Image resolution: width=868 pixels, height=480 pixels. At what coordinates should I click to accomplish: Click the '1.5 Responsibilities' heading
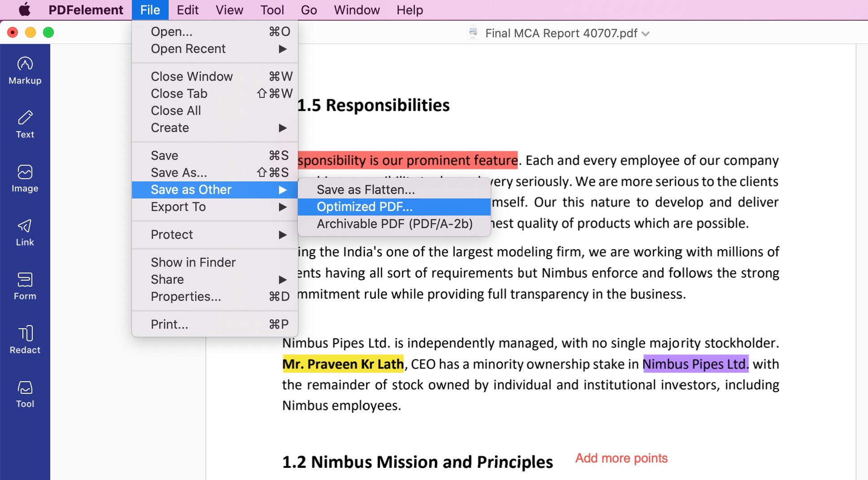[x=374, y=105]
